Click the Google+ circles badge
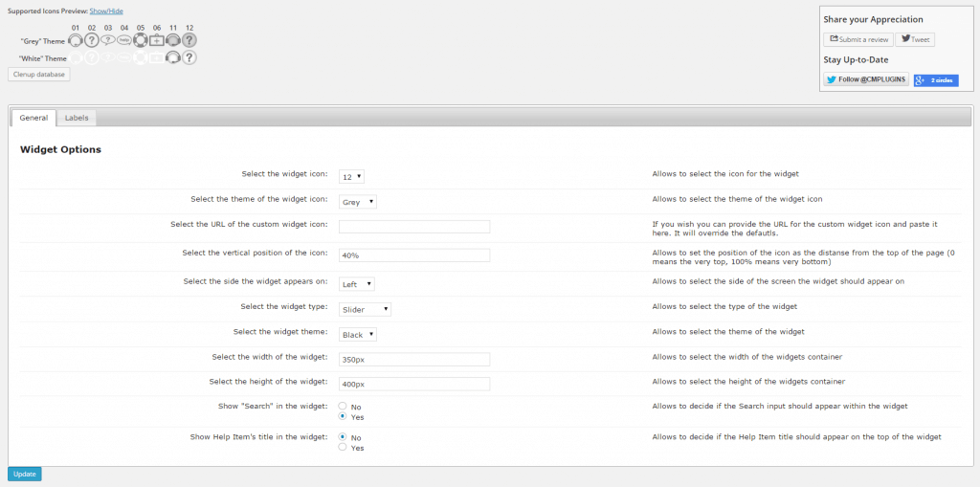This screenshot has width=980, height=487. pyautogui.click(x=935, y=80)
